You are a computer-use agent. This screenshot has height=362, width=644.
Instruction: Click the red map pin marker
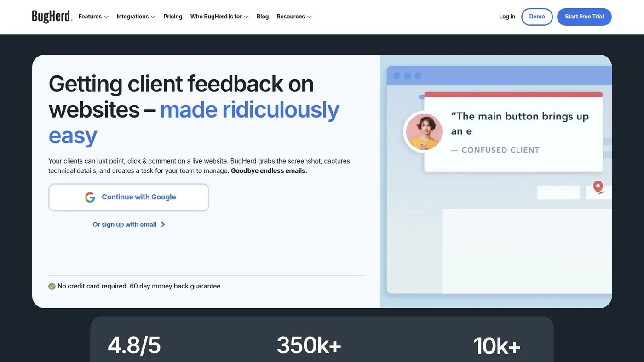pyautogui.click(x=598, y=187)
